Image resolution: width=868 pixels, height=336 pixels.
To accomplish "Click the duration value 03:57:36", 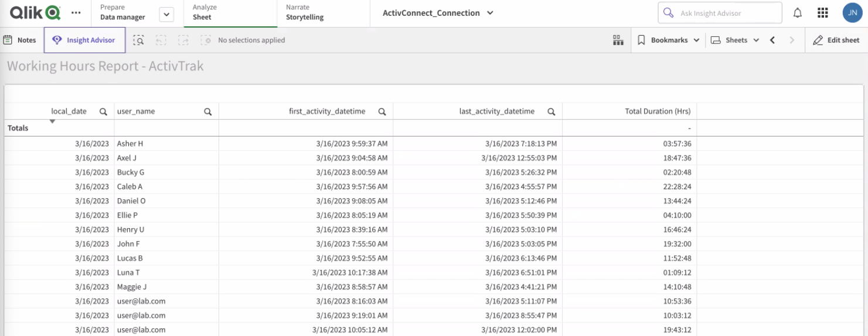I will point(677,144).
